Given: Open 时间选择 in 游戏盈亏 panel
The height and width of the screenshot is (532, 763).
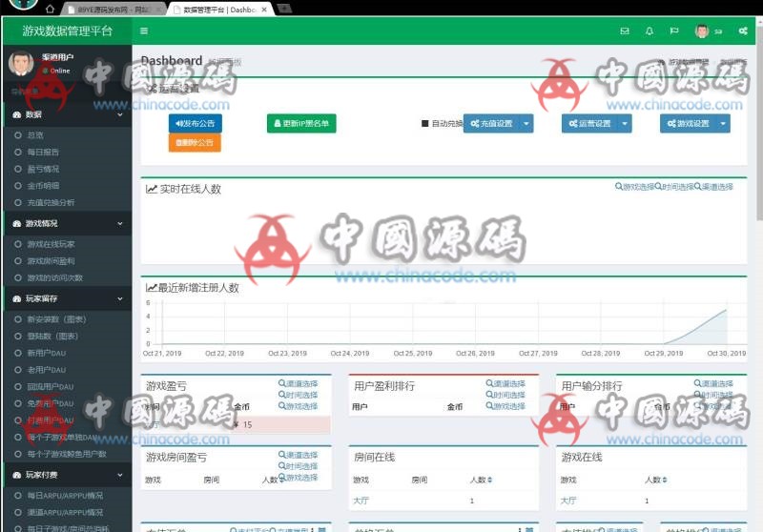Looking at the screenshot, I should point(299,395).
